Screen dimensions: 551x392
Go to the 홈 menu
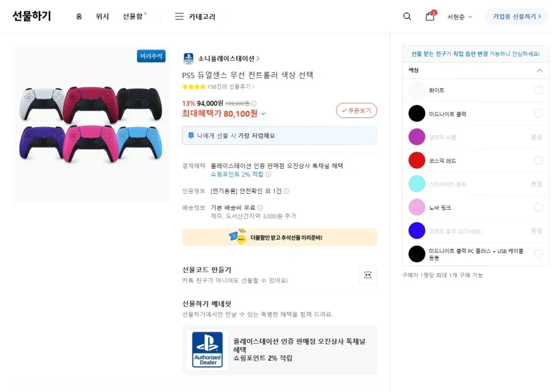point(79,17)
